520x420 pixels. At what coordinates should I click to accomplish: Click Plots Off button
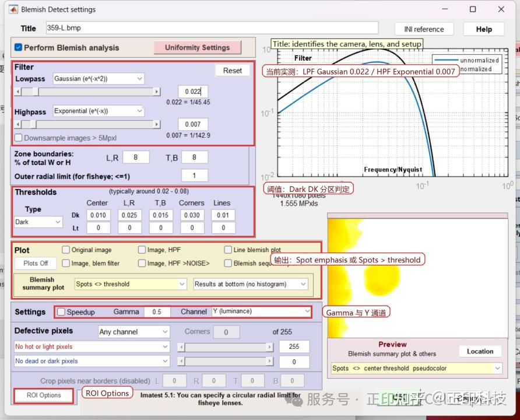coord(36,264)
